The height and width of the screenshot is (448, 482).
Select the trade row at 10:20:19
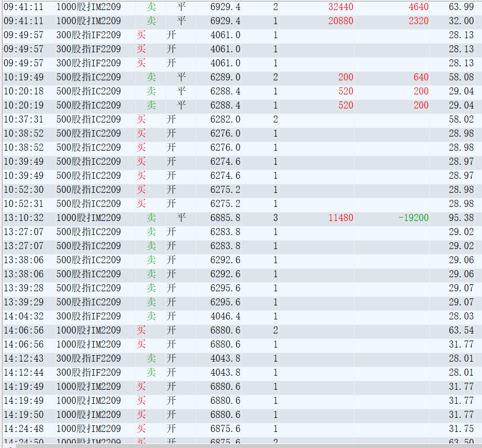[241, 105]
